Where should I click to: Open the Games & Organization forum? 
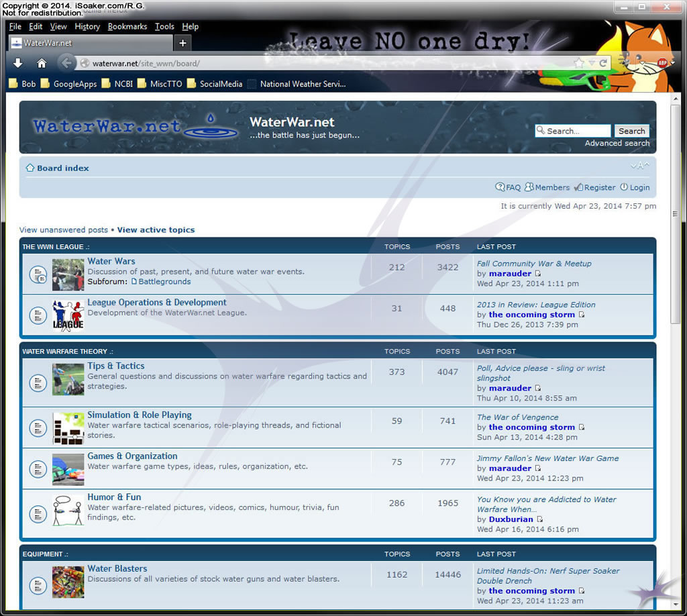(x=132, y=456)
